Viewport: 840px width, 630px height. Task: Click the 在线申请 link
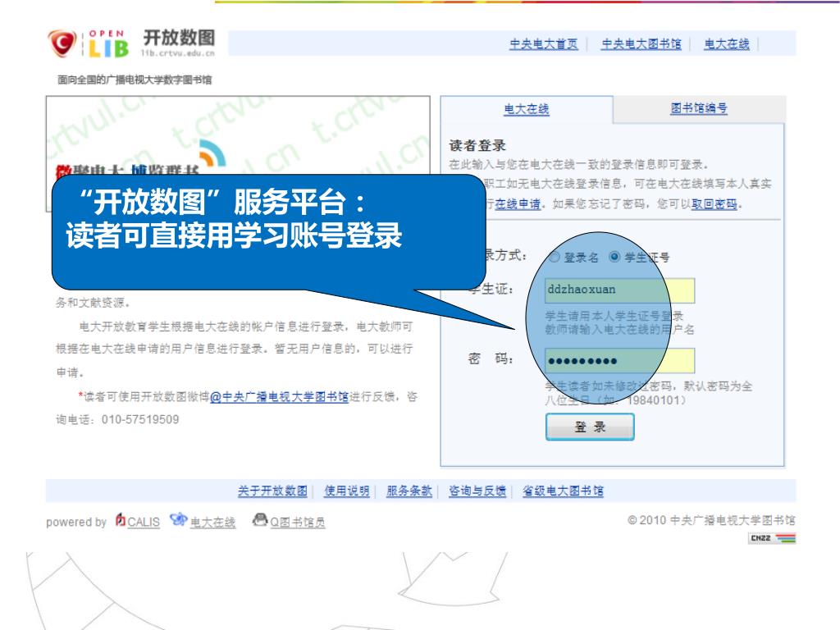tap(518, 204)
